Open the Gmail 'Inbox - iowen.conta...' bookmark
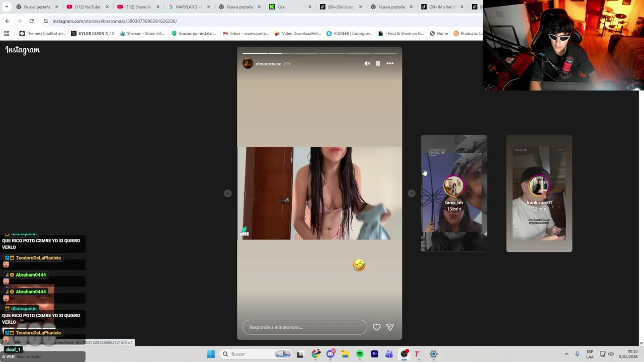This screenshot has height=362, width=644. [246, 34]
